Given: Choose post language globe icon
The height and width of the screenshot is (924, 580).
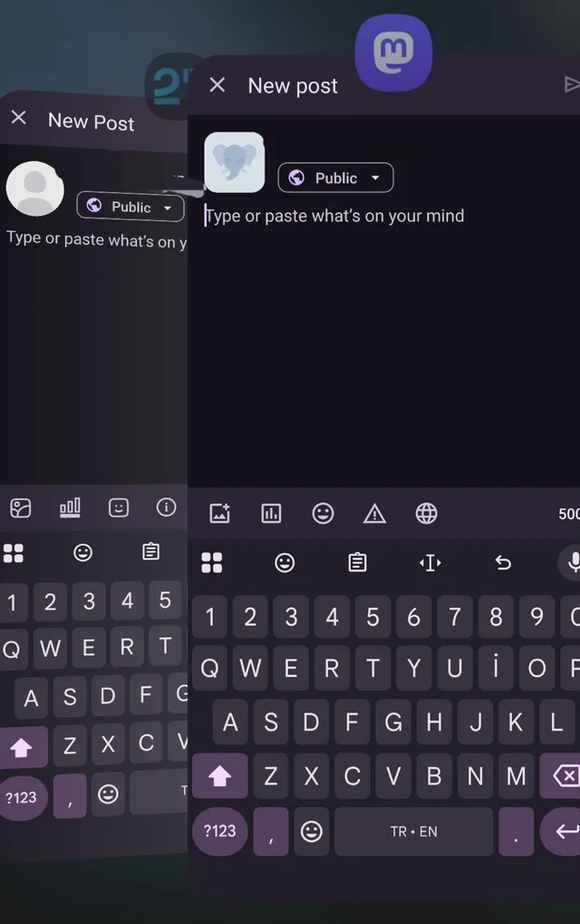Looking at the screenshot, I should coord(426,514).
